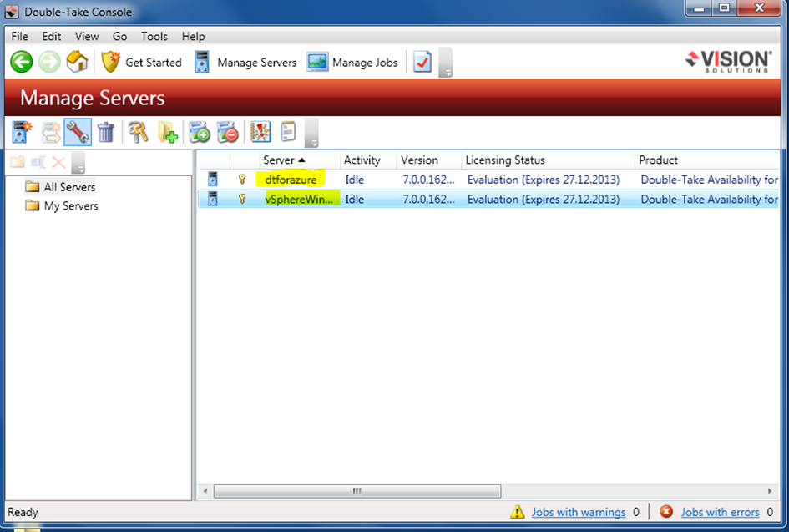Expand the Manage Servers toolbar overflow arrow
Screen dimensions: 789x532
tap(311, 134)
